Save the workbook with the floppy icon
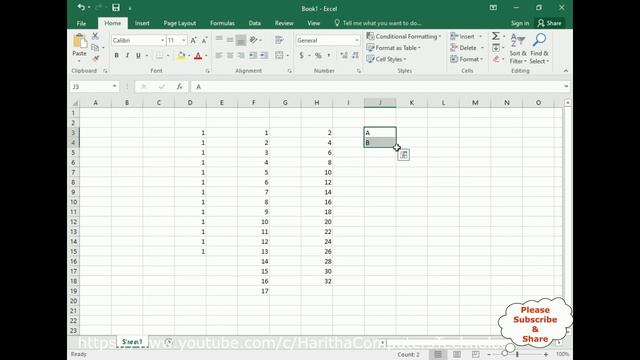640x360 pixels. [x=116, y=7]
